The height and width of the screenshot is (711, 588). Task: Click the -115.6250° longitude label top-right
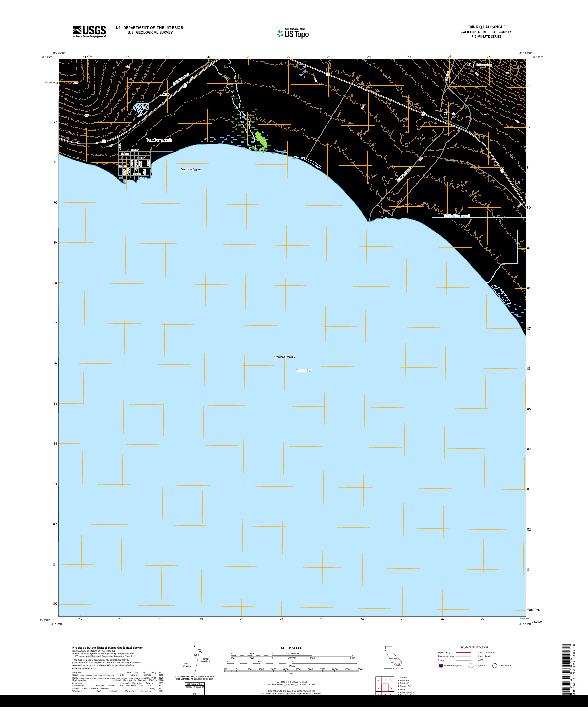coord(525,53)
